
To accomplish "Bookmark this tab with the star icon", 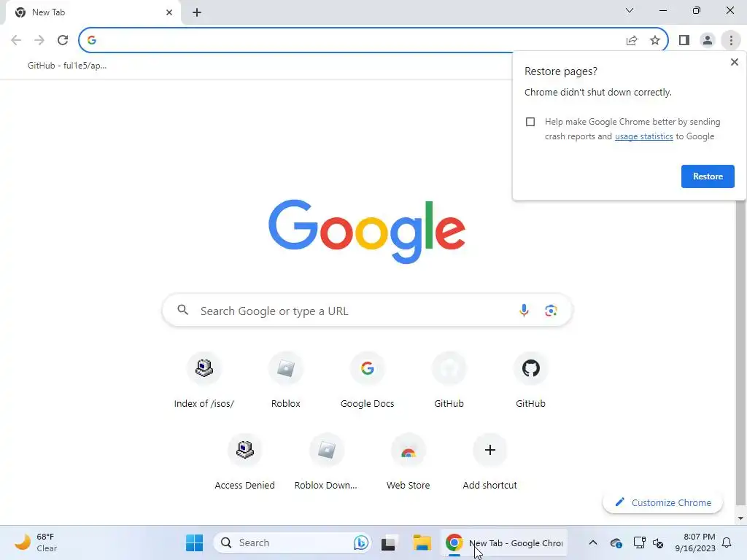I will pyautogui.click(x=655, y=41).
